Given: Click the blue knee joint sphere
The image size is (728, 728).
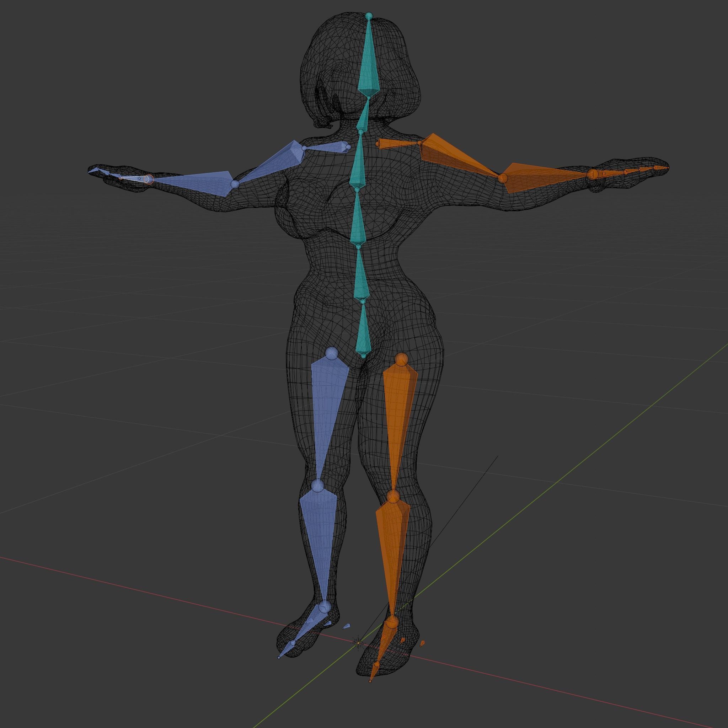Looking at the screenshot, I should tap(318, 486).
